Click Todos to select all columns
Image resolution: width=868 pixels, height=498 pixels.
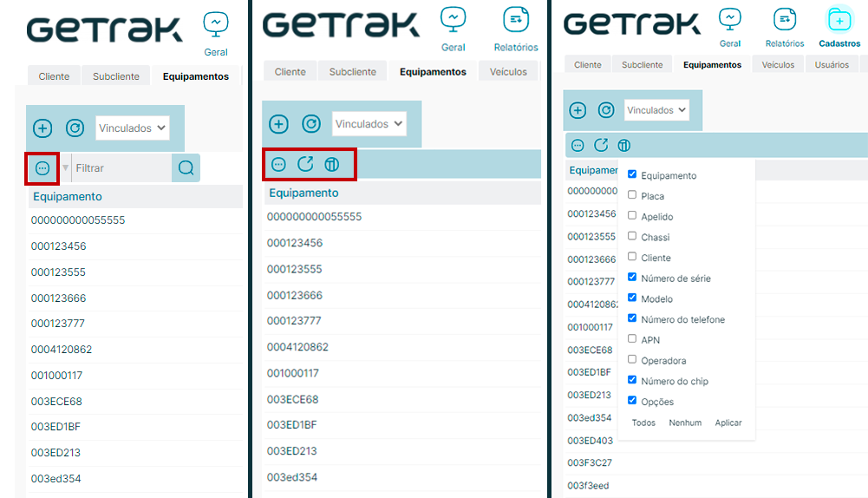pyautogui.click(x=643, y=423)
